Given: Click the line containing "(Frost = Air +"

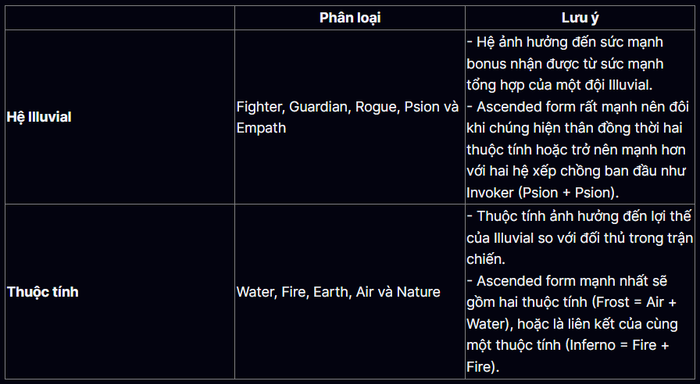Looking at the screenshot, I should pos(571,302).
